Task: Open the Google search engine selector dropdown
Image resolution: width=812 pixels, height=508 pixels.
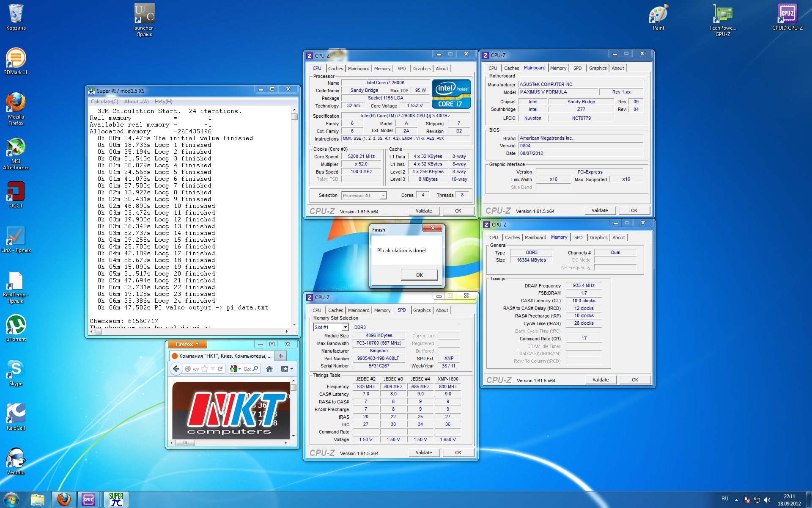Action: pos(235,369)
